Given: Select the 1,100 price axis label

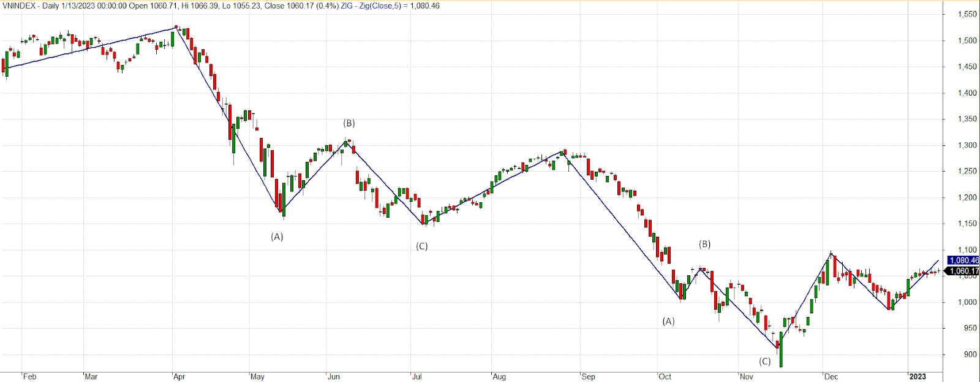Looking at the screenshot, I should pos(967,250).
